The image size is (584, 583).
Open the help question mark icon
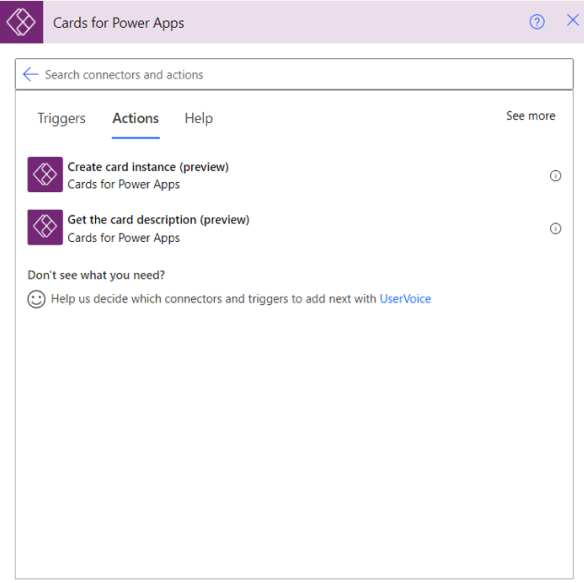coord(537,22)
